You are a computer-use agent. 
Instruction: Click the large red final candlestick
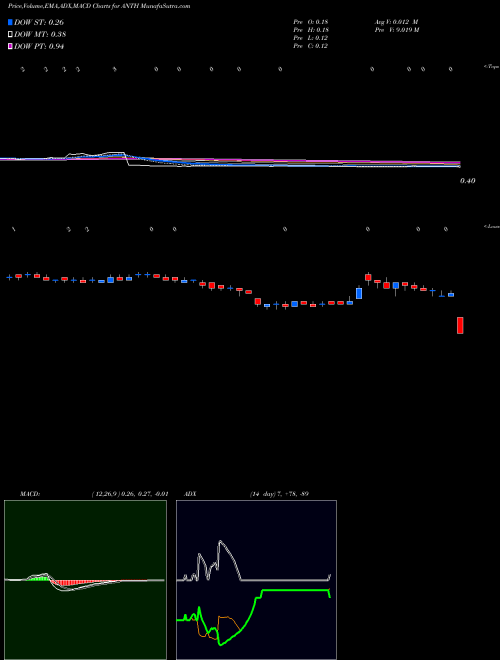tap(460, 325)
